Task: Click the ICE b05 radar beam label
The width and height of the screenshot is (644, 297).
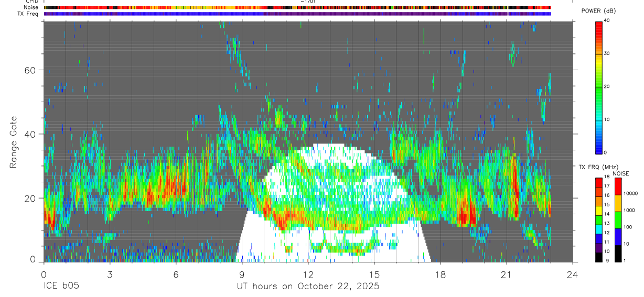Action: (60, 286)
